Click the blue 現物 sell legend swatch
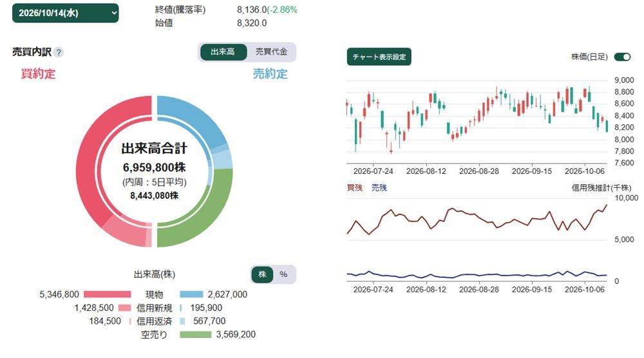Image resolution: width=644 pixels, height=358 pixels. (191, 294)
